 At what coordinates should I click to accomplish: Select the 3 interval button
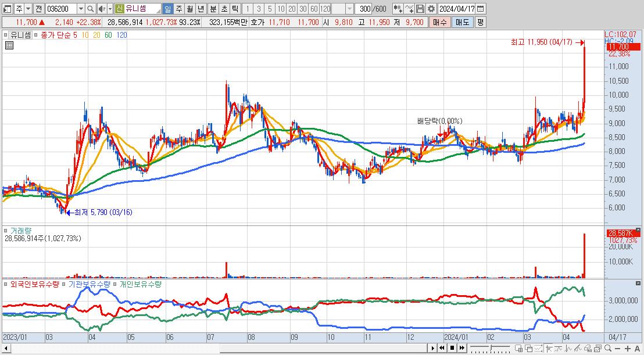259,9
